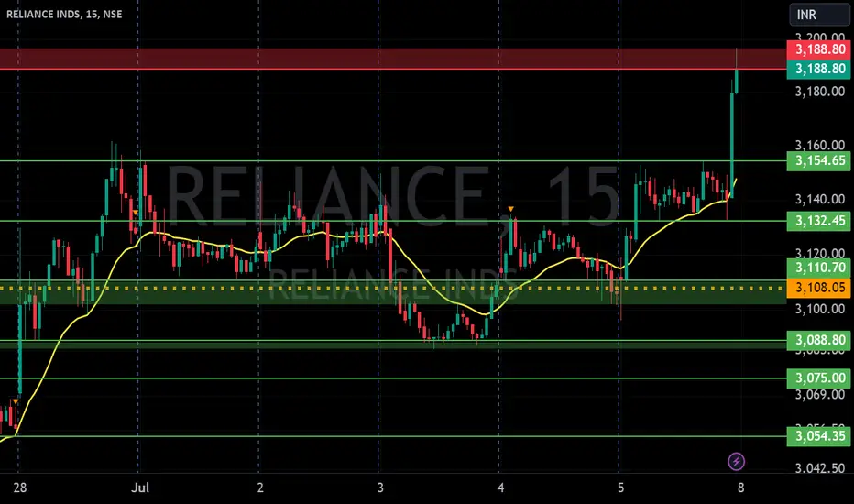Click the Jul date label on time axis

point(140,488)
